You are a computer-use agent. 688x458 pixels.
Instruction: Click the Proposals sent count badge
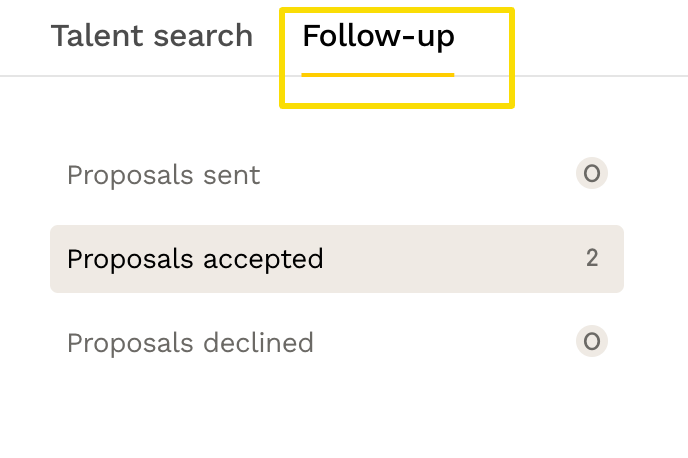click(x=592, y=174)
